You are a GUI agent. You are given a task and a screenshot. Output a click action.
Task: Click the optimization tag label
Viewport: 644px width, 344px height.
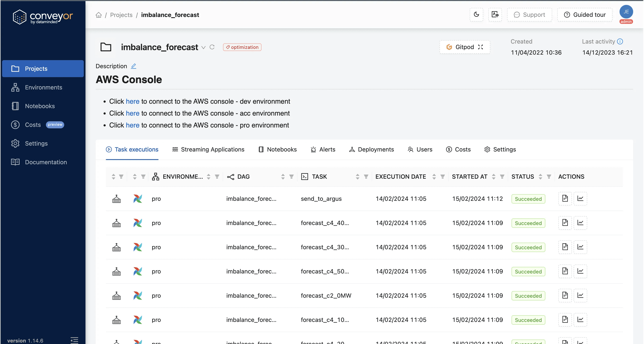[x=242, y=47]
